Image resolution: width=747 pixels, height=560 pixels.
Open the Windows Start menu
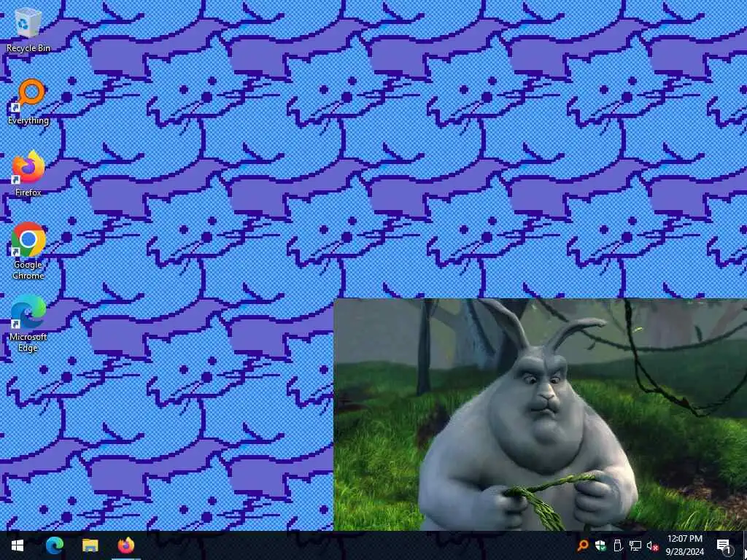pos(18,545)
